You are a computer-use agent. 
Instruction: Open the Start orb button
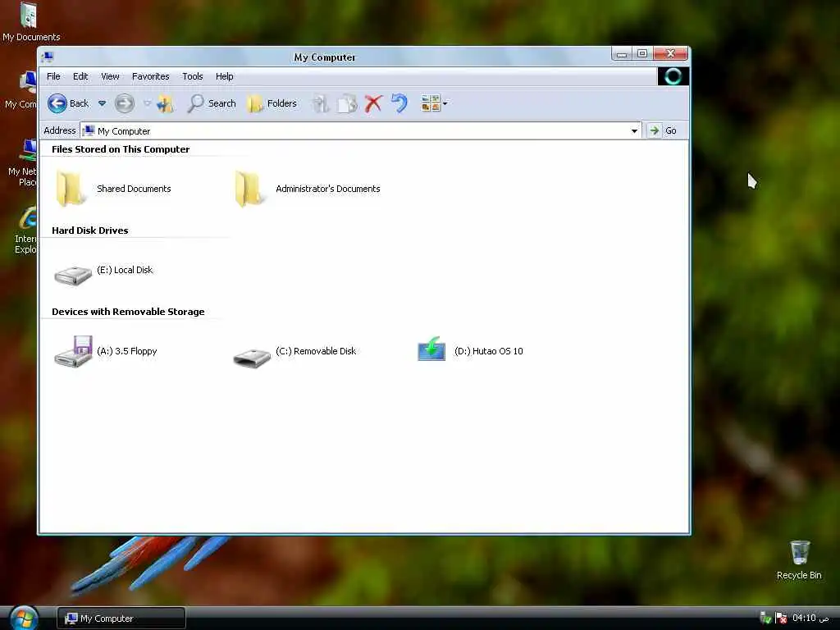point(24,619)
